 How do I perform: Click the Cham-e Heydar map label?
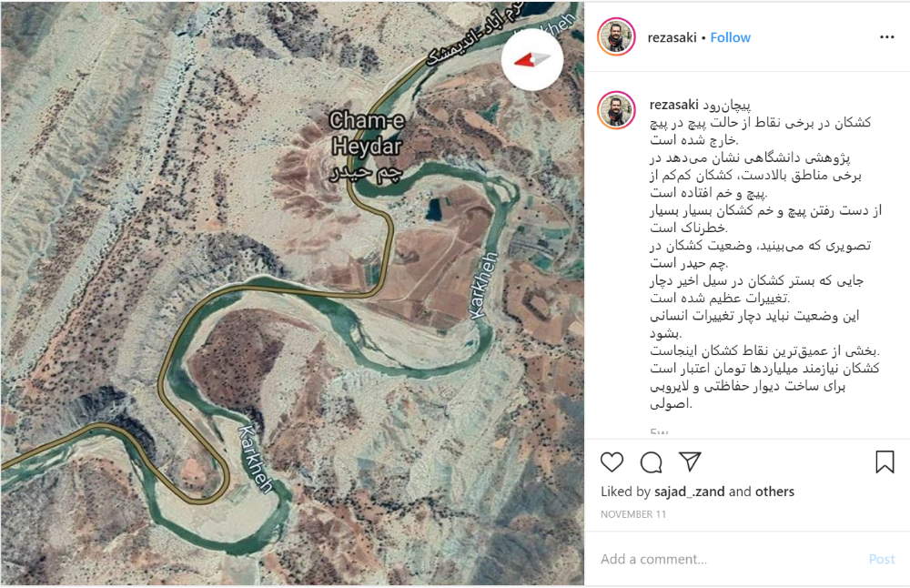pyautogui.click(x=366, y=146)
